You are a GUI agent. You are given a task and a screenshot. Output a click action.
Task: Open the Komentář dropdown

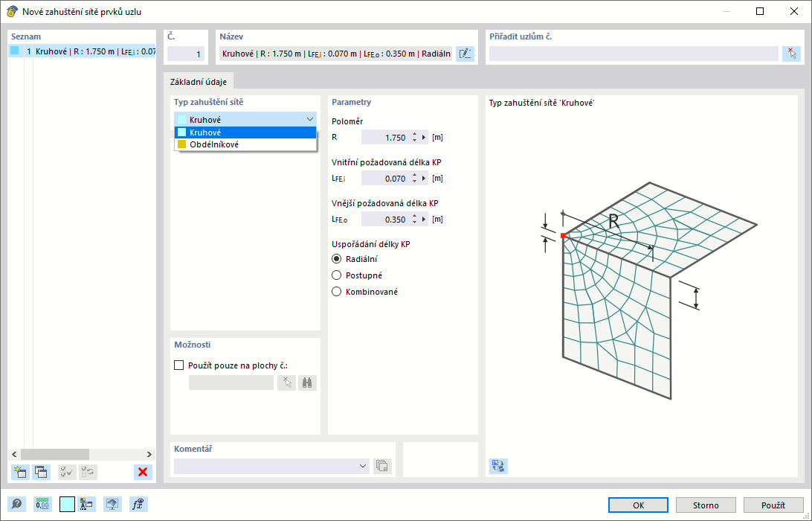click(363, 466)
